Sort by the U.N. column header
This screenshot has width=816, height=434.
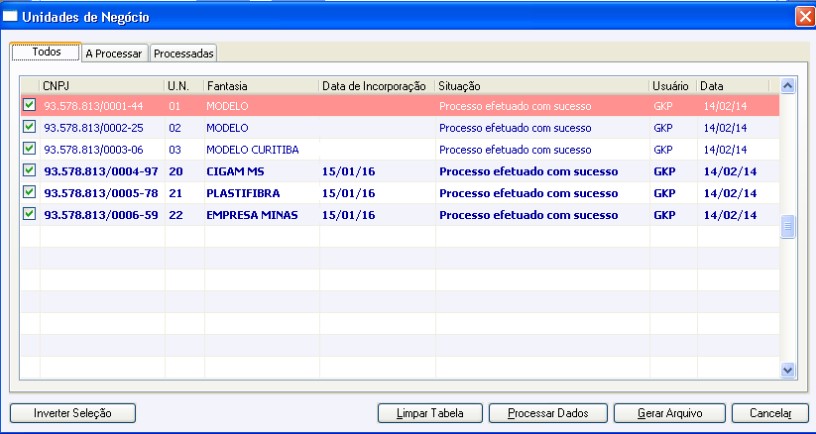pos(184,86)
